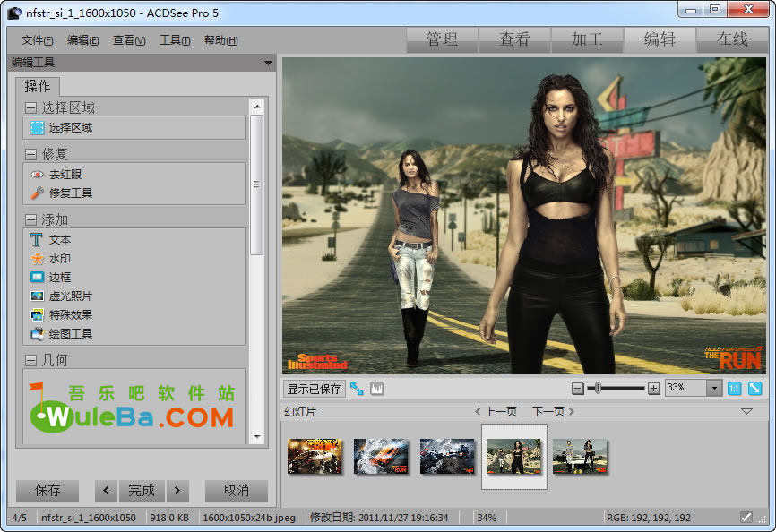
Task: Go to 下一页 in the filmstrip
Action: point(553,411)
